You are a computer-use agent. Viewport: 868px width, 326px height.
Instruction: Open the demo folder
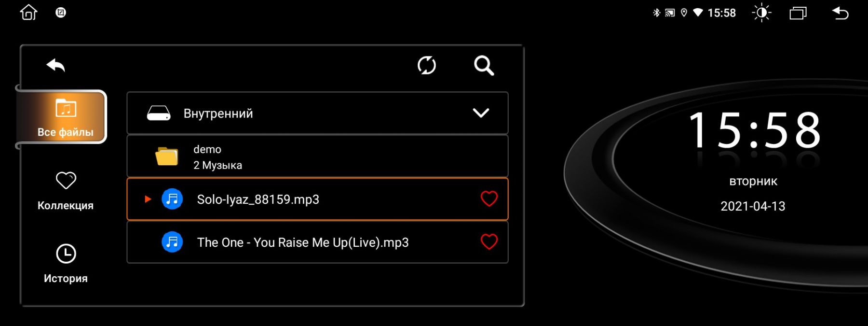point(317,156)
